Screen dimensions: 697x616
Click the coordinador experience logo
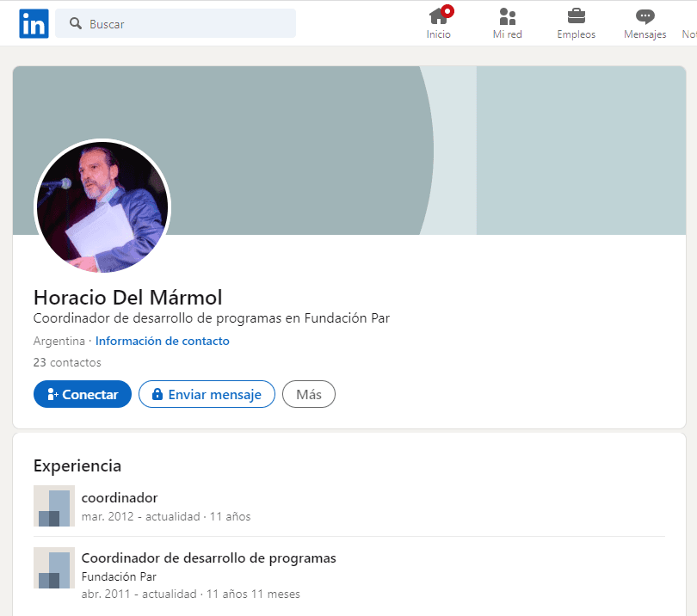click(x=53, y=506)
